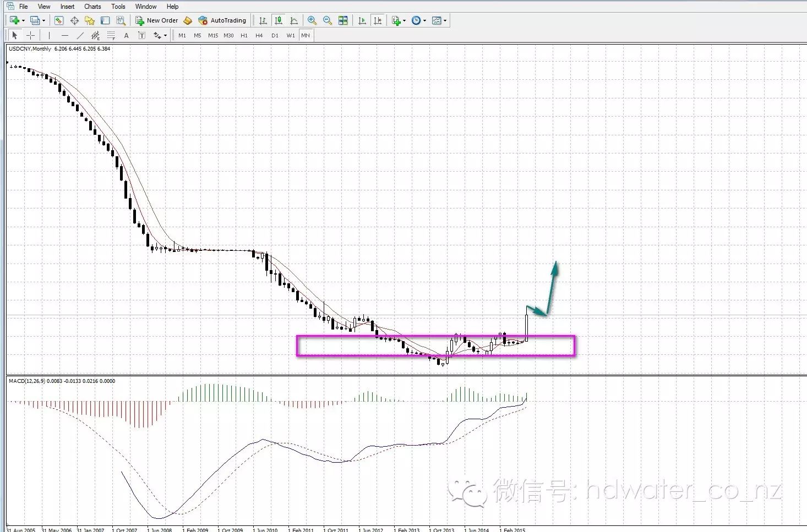The image size is (807, 532).
Task: Expand the Templates dropdown arrow
Action: coord(445,20)
